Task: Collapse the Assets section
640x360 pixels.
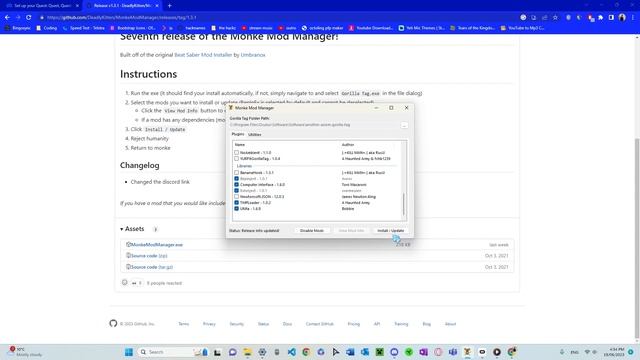Action: [132, 229]
